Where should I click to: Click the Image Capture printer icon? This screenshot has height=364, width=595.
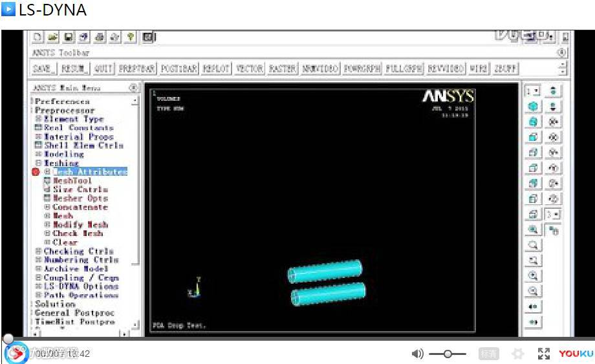pos(100,37)
